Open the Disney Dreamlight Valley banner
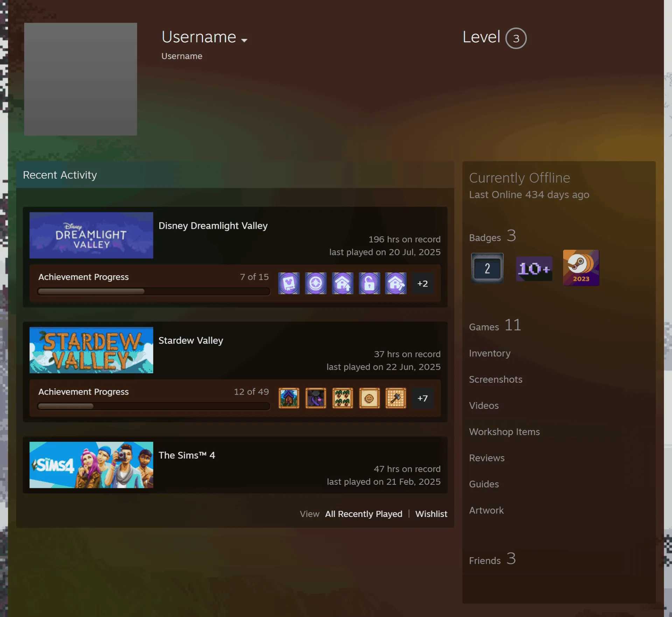Image resolution: width=672 pixels, height=617 pixels. 91,235
